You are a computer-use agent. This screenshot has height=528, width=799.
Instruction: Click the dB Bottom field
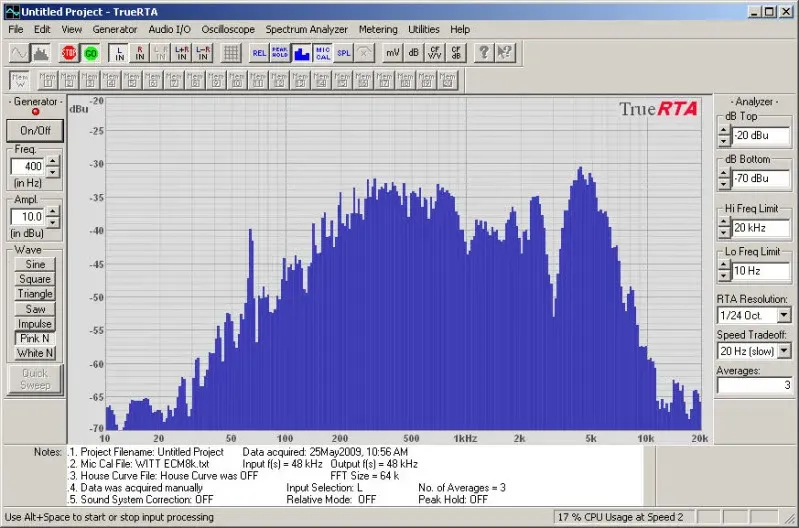[x=761, y=178]
